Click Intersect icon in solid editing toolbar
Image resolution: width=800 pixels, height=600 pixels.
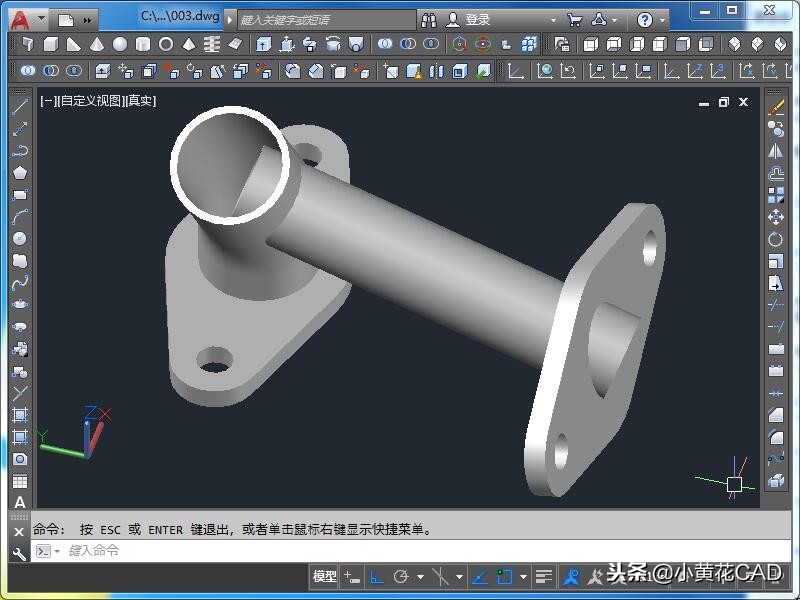[x=74, y=70]
